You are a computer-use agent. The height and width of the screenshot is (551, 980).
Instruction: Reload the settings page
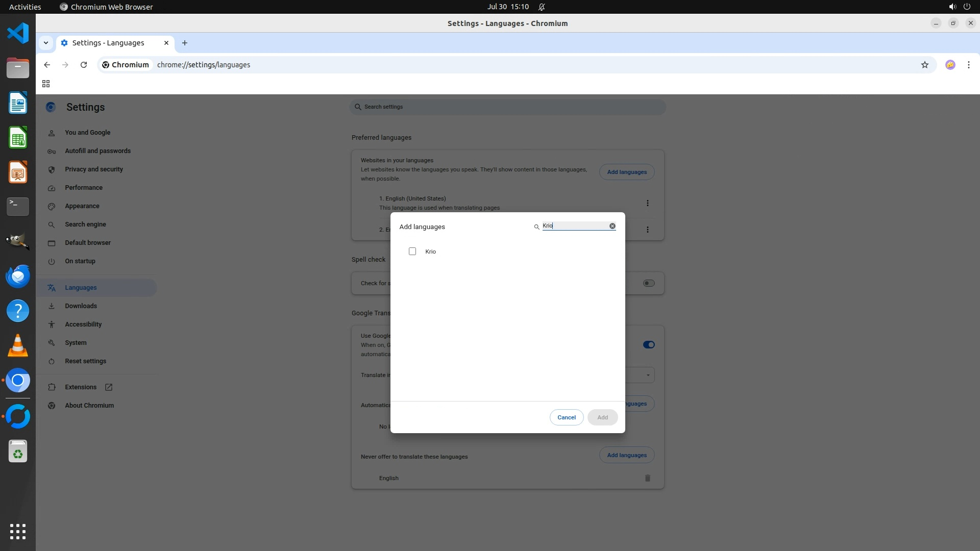[x=84, y=65]
